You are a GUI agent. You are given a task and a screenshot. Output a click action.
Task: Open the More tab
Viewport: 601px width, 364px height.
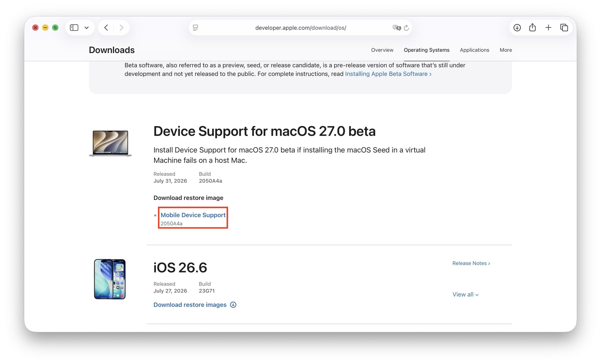506,50
